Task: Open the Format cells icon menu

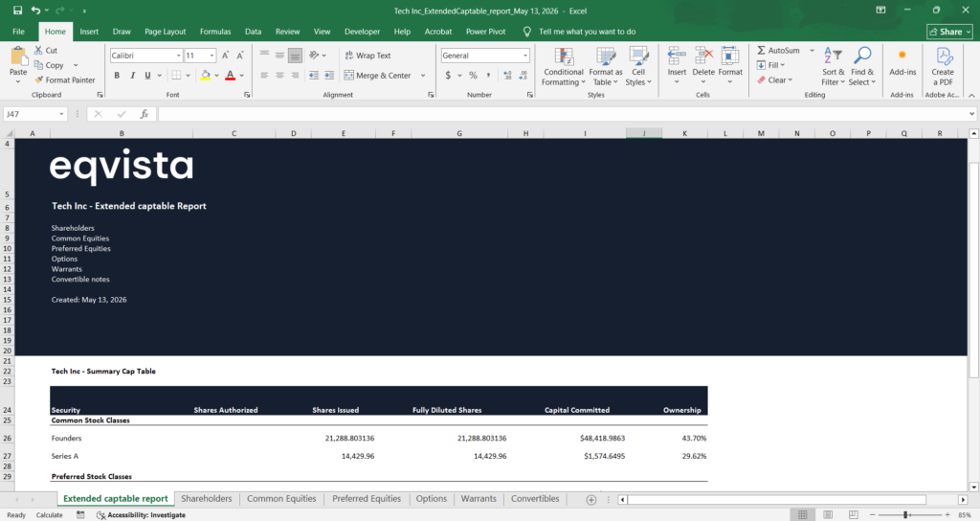Action: [730, 57]
